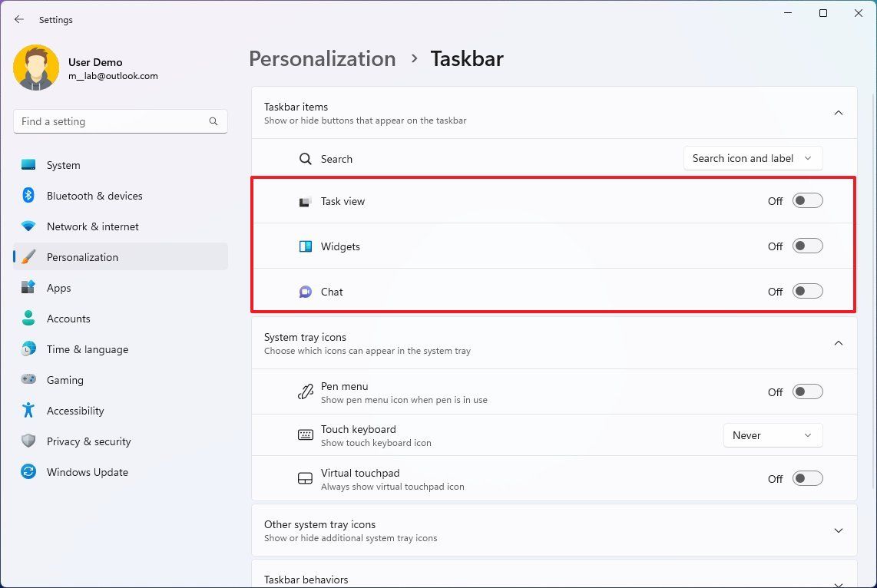Open Windows Update via its sync icon
877x588 pixels.
click(28, 472)
